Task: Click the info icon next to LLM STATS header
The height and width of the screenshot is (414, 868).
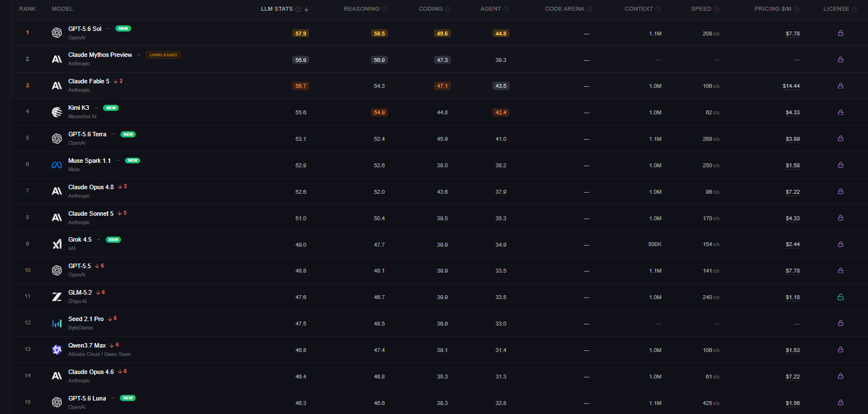Action: (x=298, y=9)
